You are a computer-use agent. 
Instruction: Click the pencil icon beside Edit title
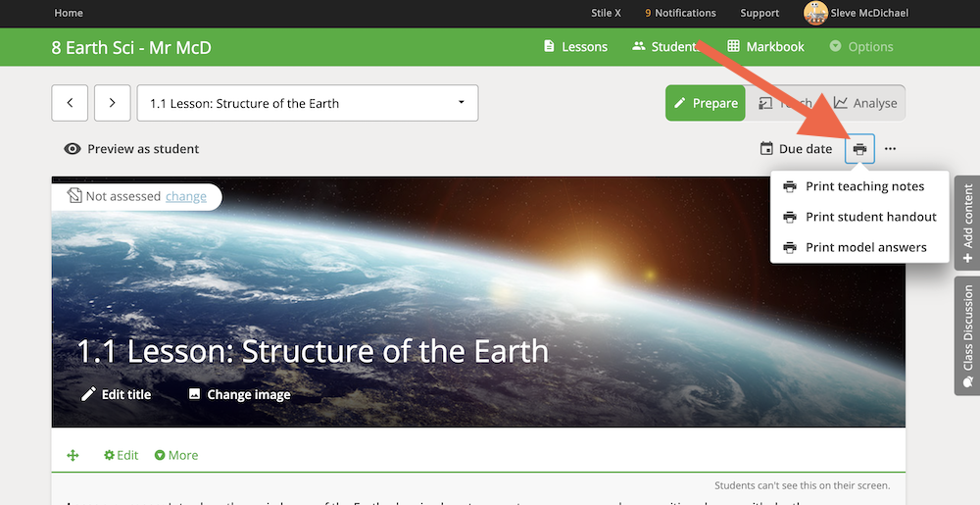click(89, 394)
